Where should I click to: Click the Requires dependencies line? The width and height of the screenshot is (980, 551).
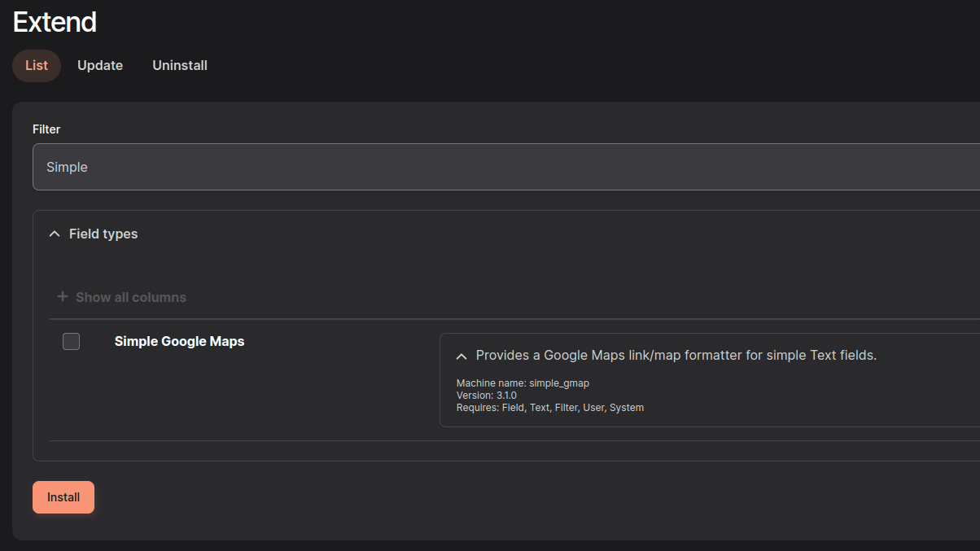pyautogui.click(x=549, y=408)
